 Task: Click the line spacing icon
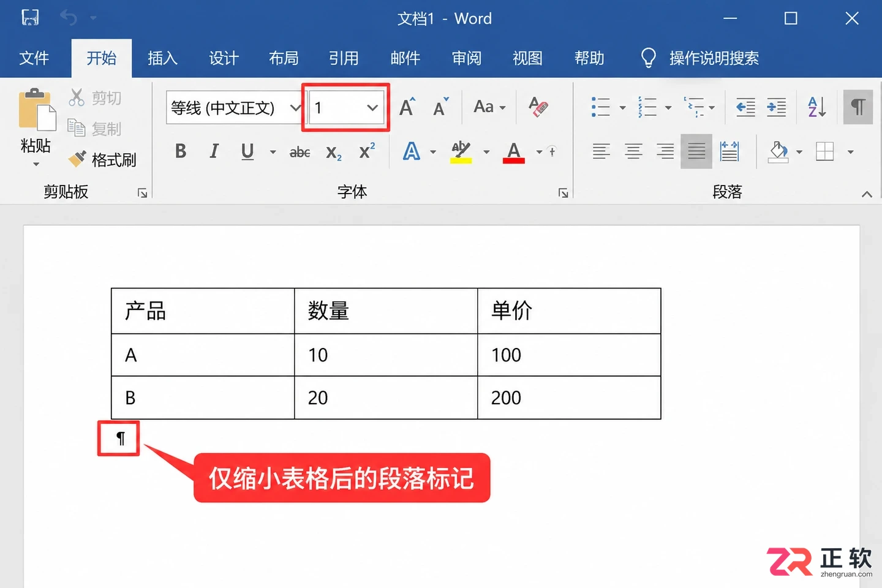[729, 151]
